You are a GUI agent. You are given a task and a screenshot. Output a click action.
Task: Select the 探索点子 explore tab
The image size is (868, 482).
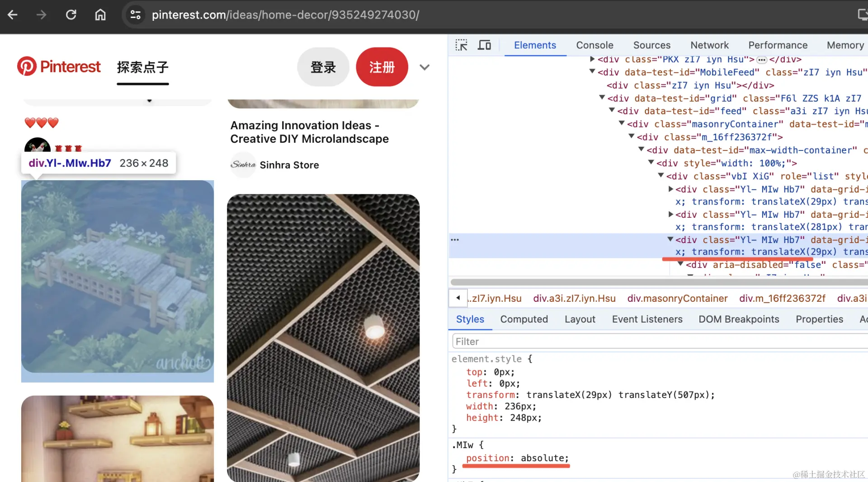143,67
